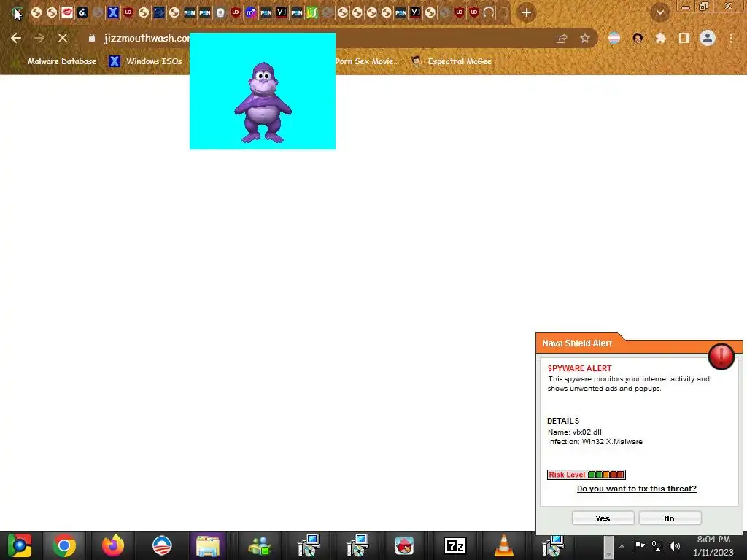This screenshot has height=560, width=747.
Task: Stop loading the current page
Action: [63, 38]
